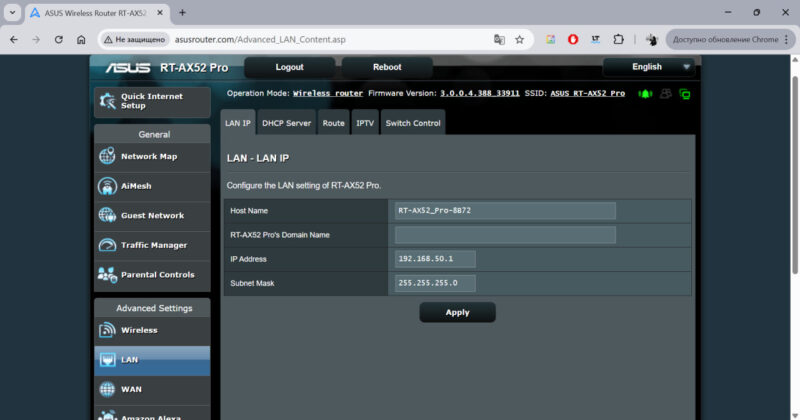Open English language dropdown
This screenshot has width=800, height=420.
click(648, 67)
